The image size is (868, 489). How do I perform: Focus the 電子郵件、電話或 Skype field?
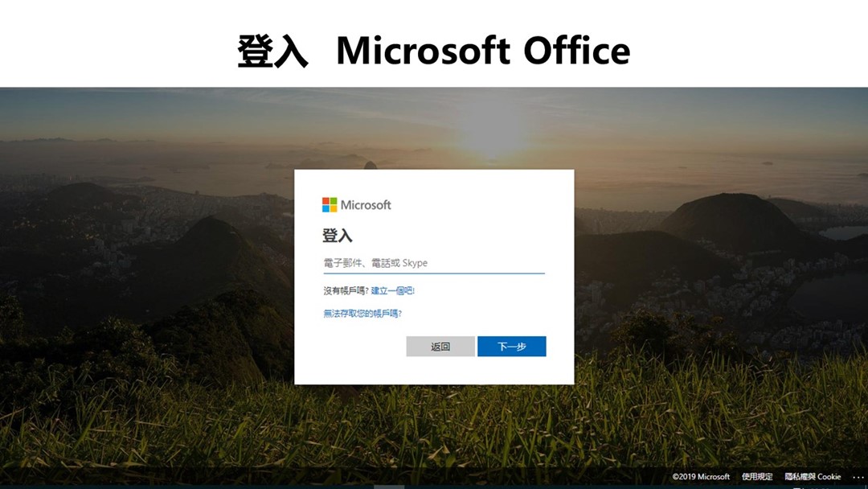(434, 263)
